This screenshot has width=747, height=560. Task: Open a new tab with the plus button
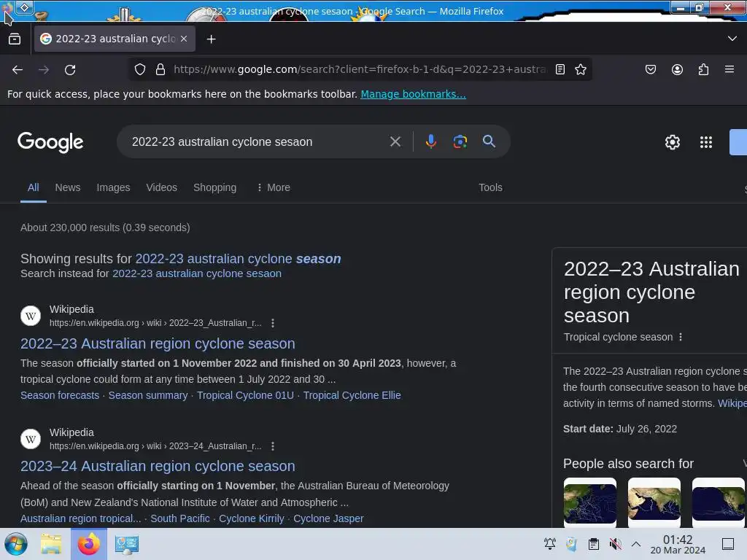211,39
